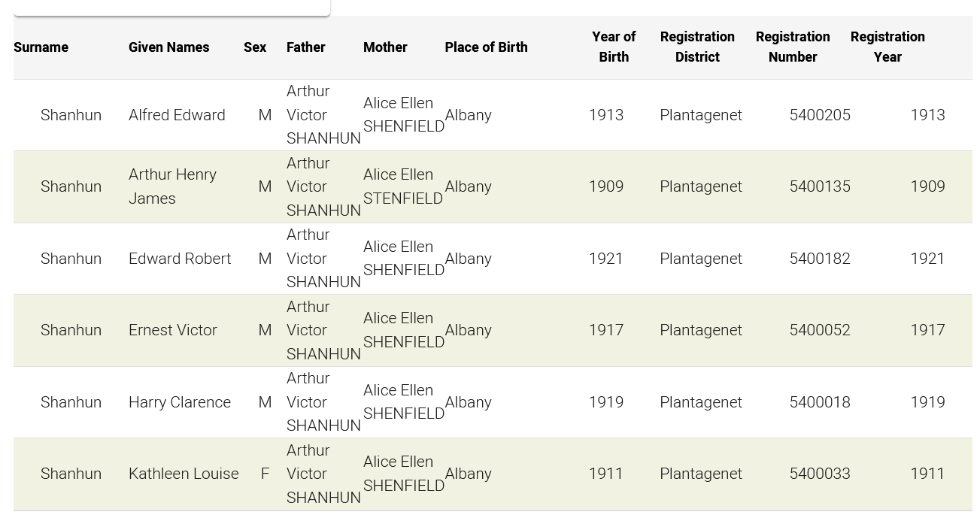
Task: Select the Father column header
Action: point(305,47)
